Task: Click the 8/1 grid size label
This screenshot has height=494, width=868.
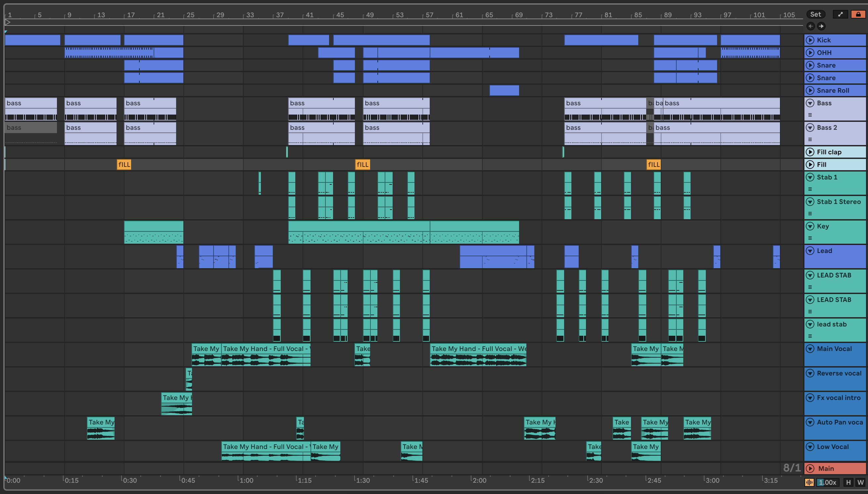Action: click(x=792, y=468)
